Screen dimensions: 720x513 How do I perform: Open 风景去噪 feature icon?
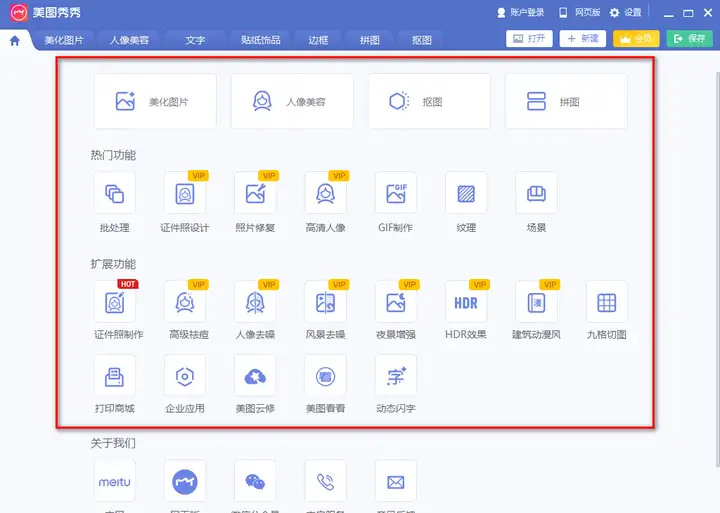coord(325,302)
